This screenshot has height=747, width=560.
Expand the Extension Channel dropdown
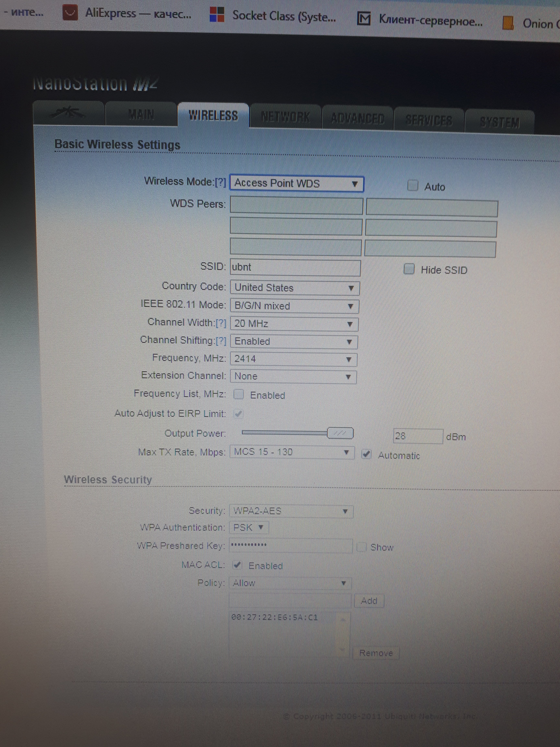coord(293,377)
